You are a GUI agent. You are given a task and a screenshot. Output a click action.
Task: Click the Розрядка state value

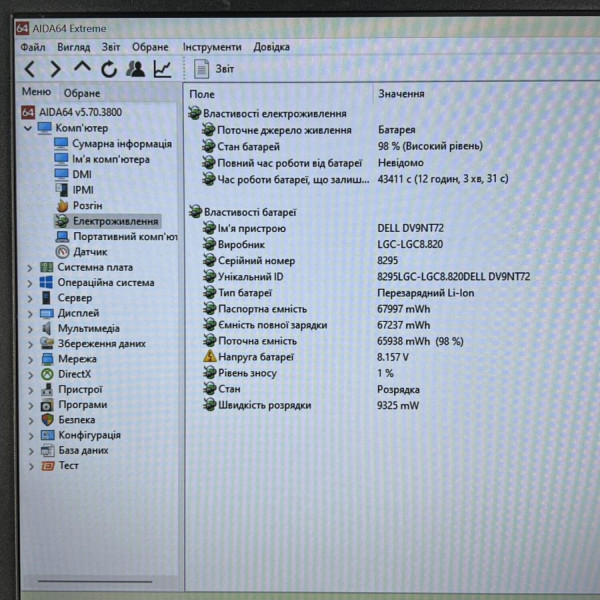[x=398, y=390]
